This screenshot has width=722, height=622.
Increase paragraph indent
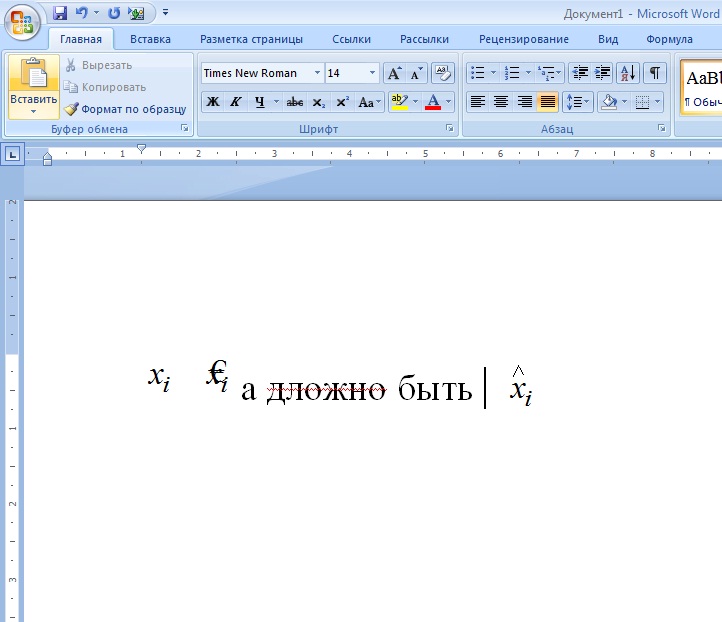point(602,73)
